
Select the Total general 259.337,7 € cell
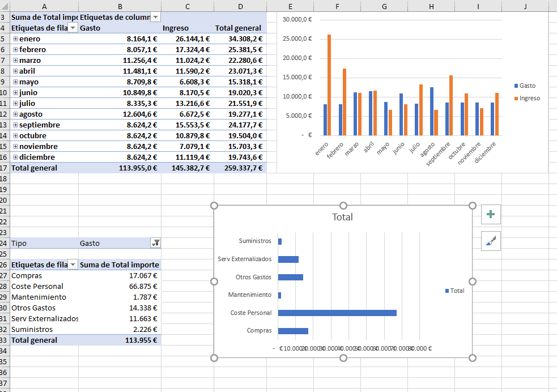click(240, 168)
